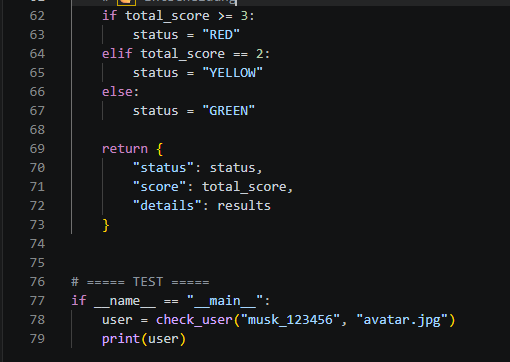The width and height of the screenshot is (510, 362).
Task: Click total_score on line 71
Action: (244, 187)
